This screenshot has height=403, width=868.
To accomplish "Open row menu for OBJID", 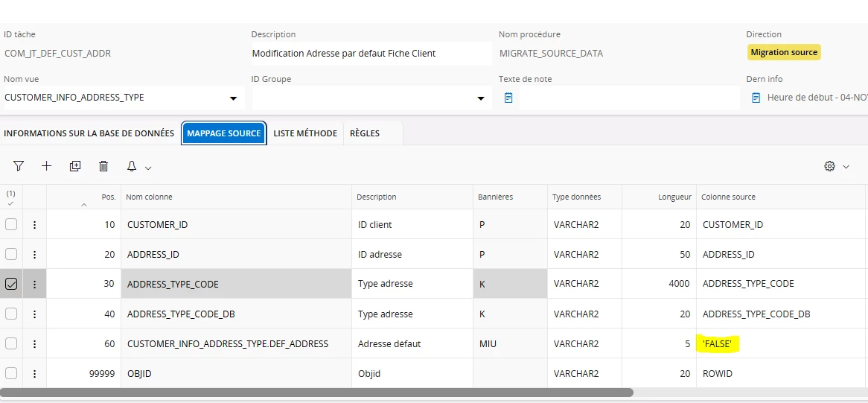I will [34, 374].
